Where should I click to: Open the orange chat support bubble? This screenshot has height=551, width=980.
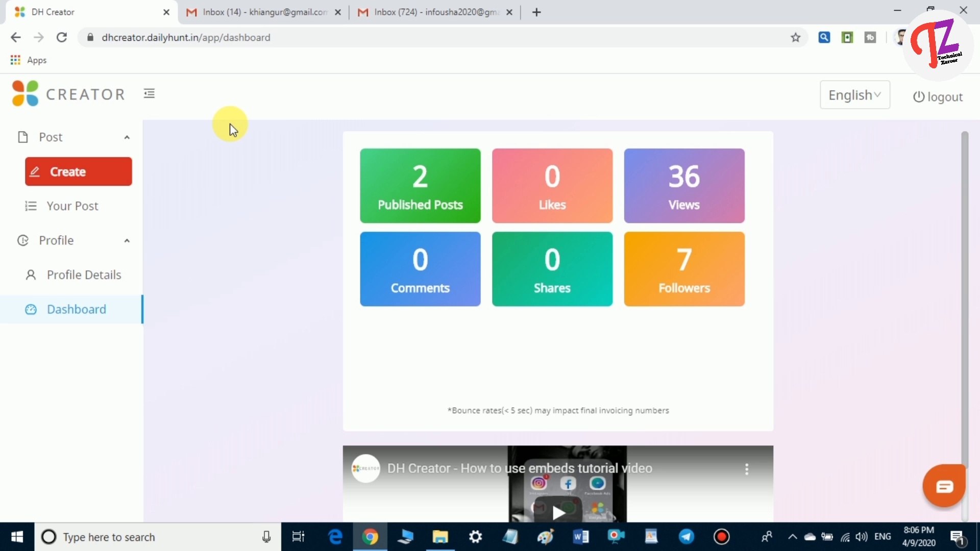pyautogui.click(x=944, y=486)
